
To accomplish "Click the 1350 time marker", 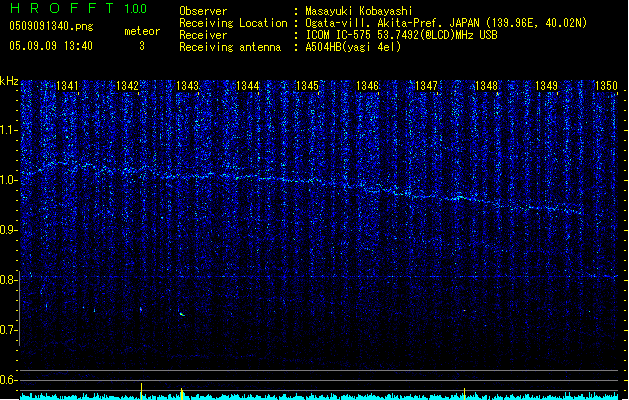I will tap(606, 87).
